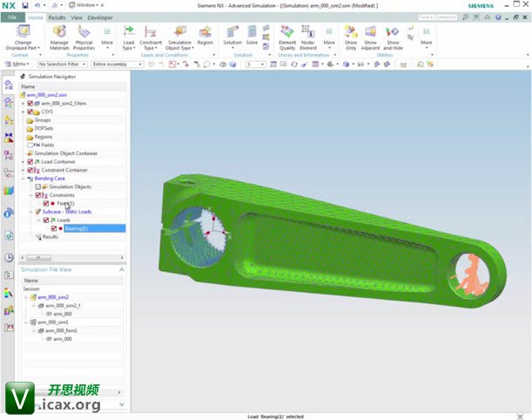The image size is (532, 420).
Task: Click Show Adjacent utility
Action: 370,37
